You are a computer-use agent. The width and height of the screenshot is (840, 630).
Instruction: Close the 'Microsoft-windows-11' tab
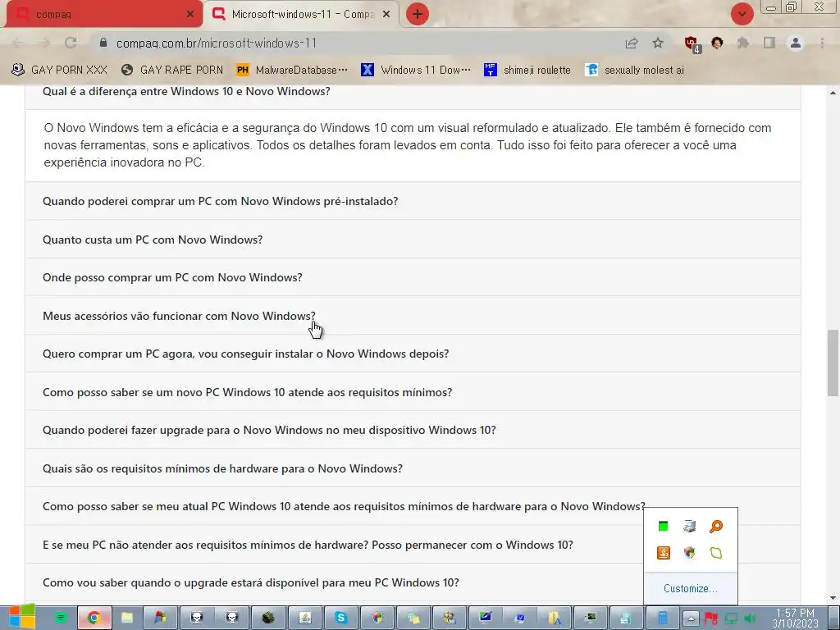tap(386, 15)
